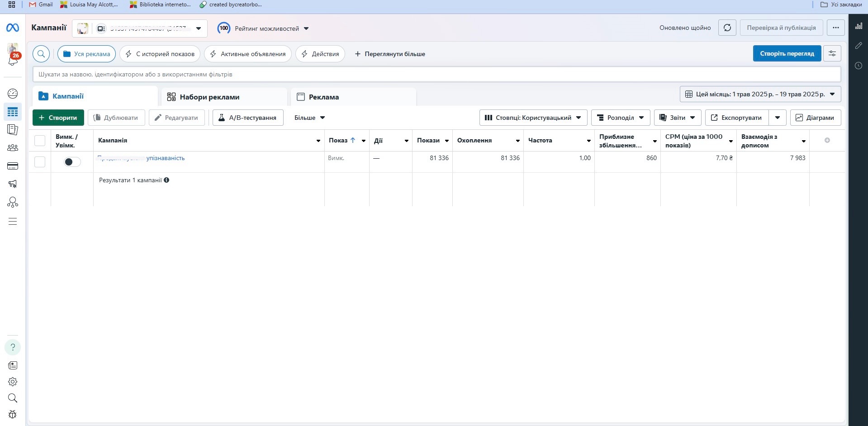Click the search by name or ID field

pos(436,74)
